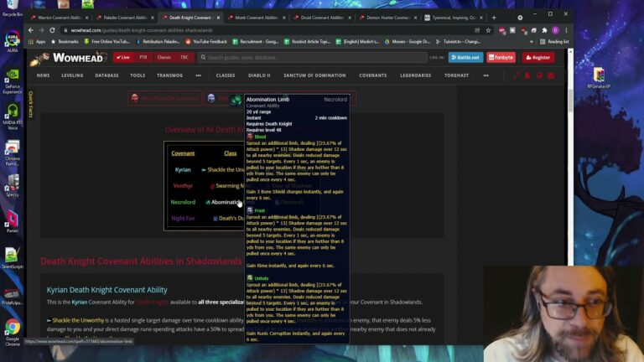
Task: Expand the Quick Facts side tab
Action: [x=31, y=104]
